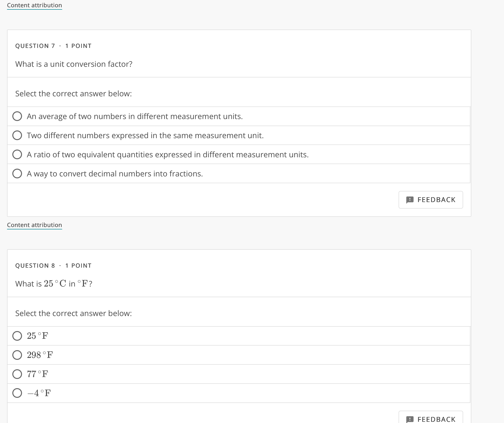Pick the −4 °F radio option
The width and height of the screenshot is (504, 423).
pos(17,393)
